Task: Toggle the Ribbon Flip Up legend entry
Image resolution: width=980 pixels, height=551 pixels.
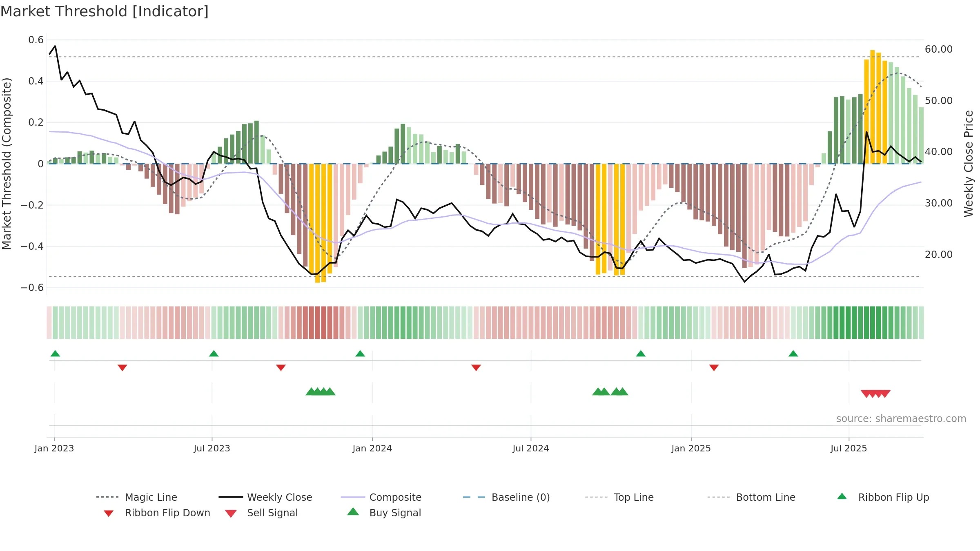Action: click(x=883, y=497)
